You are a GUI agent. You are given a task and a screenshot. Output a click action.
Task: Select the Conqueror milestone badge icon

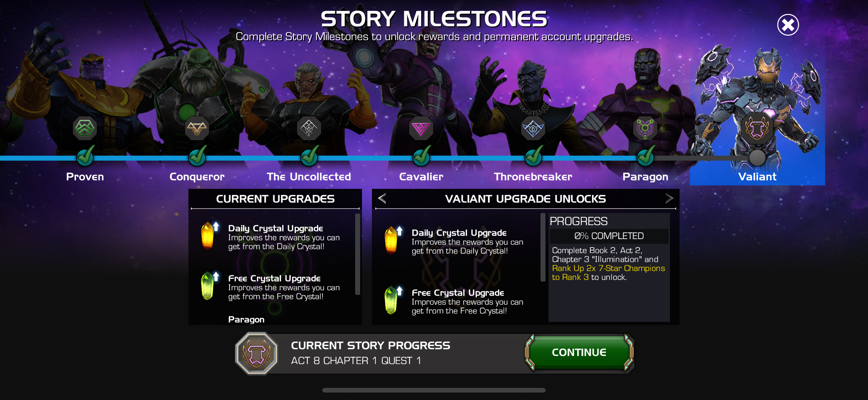[197, 128]
